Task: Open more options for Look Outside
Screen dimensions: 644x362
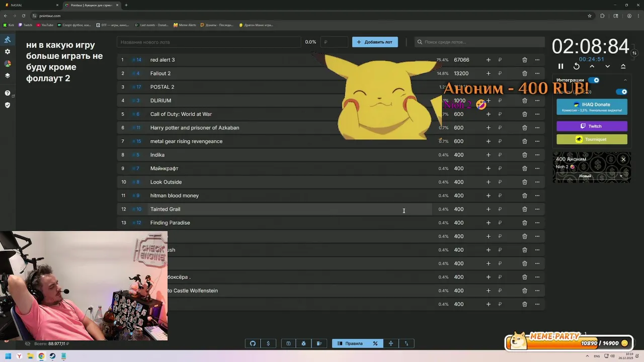Action: click(537, 182)
